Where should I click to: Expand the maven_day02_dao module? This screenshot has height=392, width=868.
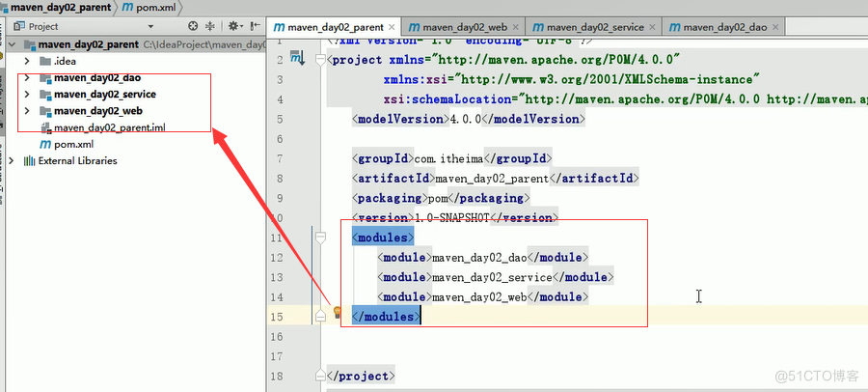[27, 77]
